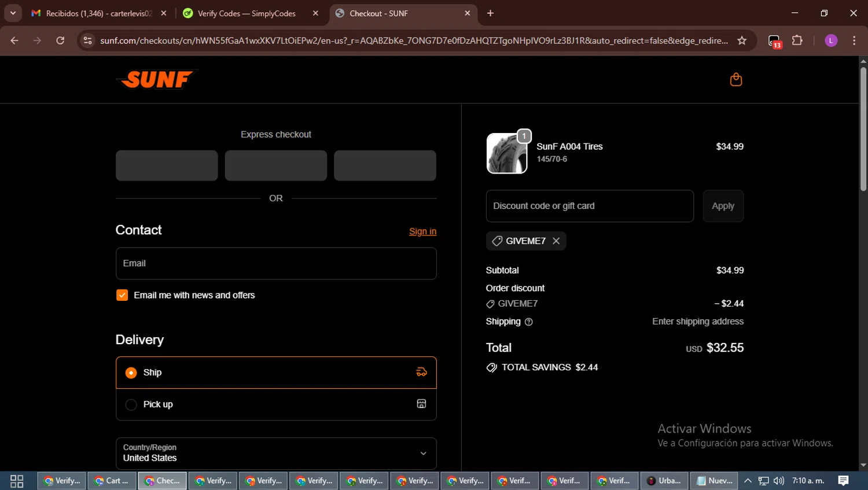
Task: Expand the Country/Region dropdown
Action: tap(276, 453)
